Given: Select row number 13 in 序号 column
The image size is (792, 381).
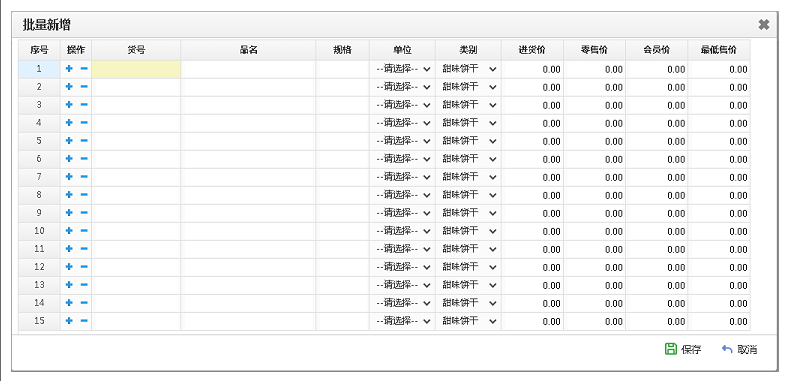Looking at the screenshot, I should tap(39, 285).
